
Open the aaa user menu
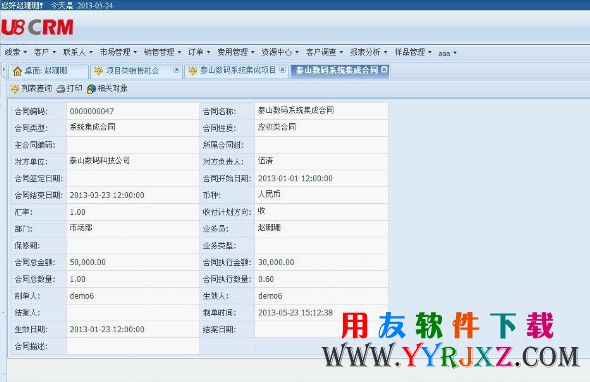447,53
